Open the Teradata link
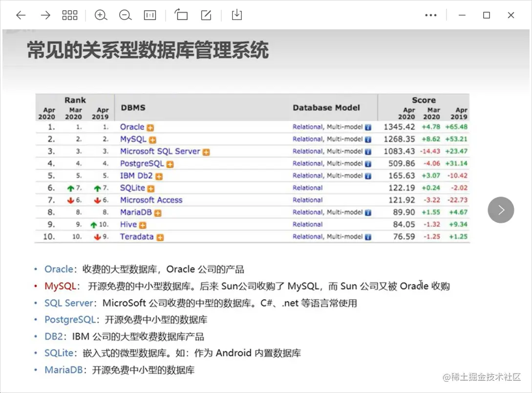 (137, 237)
